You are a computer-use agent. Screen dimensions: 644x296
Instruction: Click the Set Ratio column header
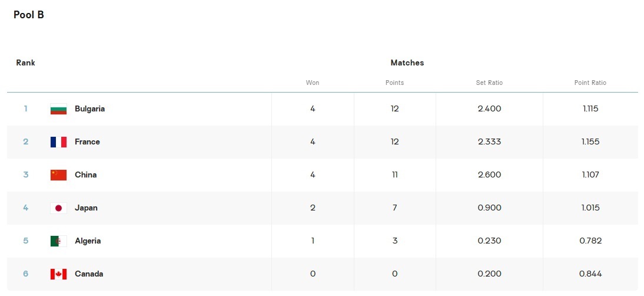[489, 83]
